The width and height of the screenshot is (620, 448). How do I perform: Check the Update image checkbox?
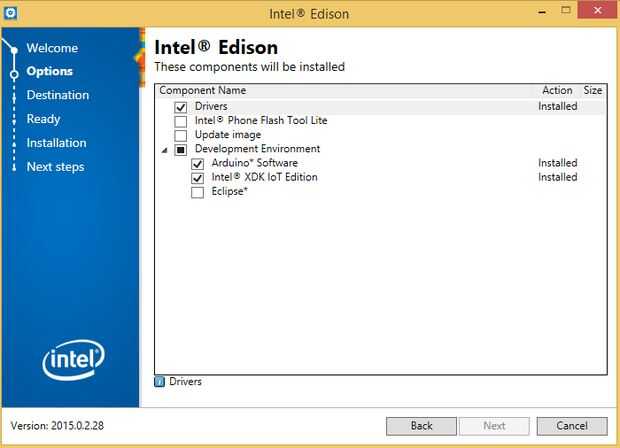click(x=181, y=135)
